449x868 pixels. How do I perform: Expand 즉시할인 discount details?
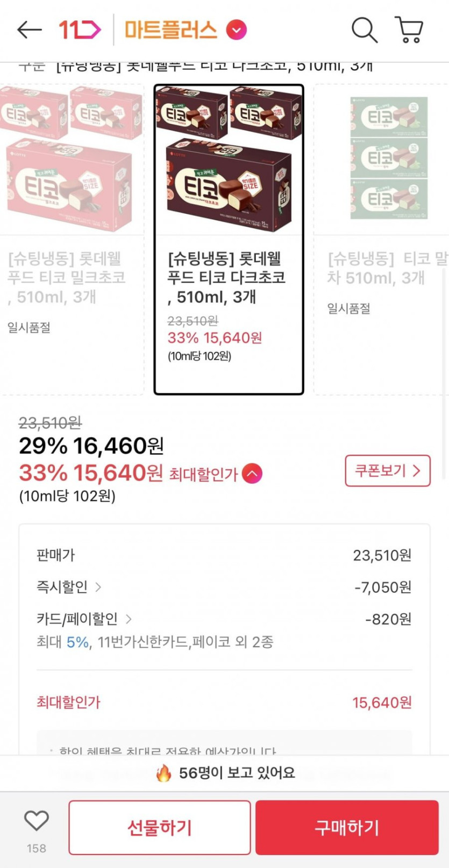point(69,587)
